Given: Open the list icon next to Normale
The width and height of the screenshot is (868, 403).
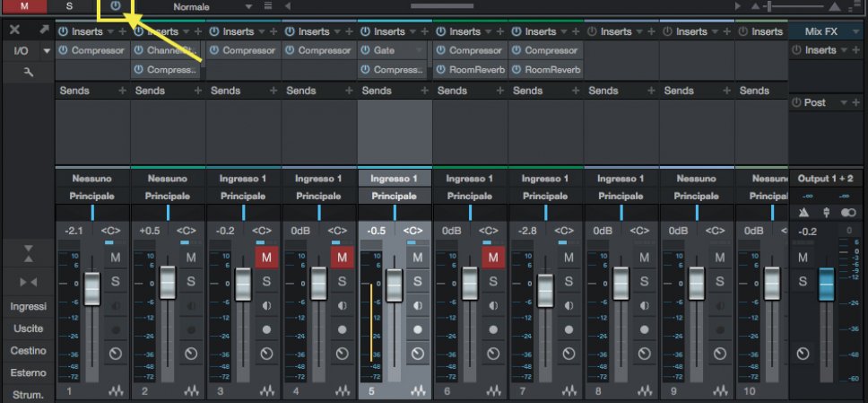Looking at the screenshot, I should pos(268,6).
